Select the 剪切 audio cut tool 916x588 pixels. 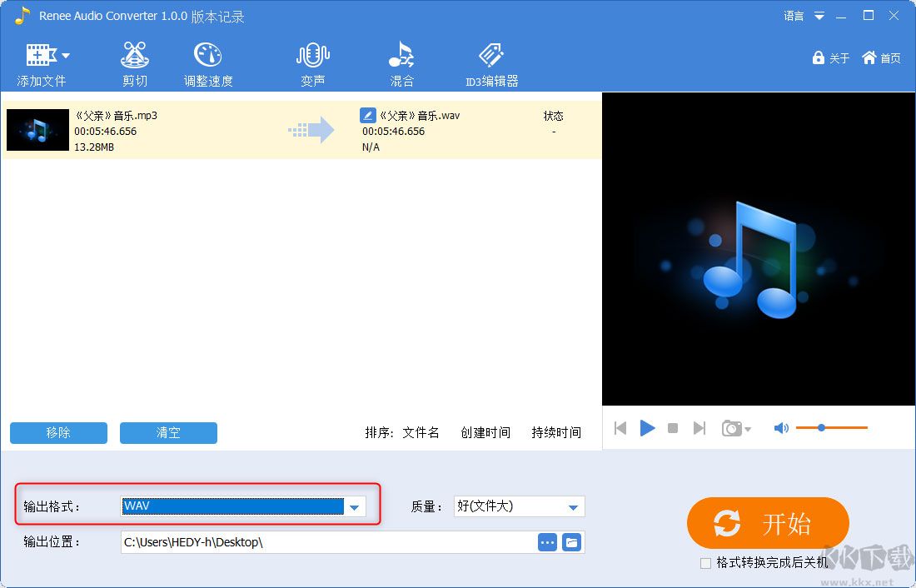click(134, 62)
